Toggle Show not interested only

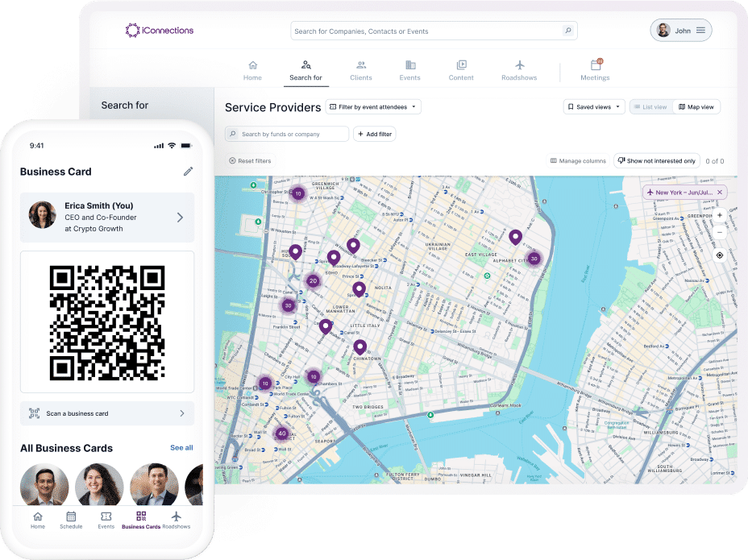(x=656, y=161)
